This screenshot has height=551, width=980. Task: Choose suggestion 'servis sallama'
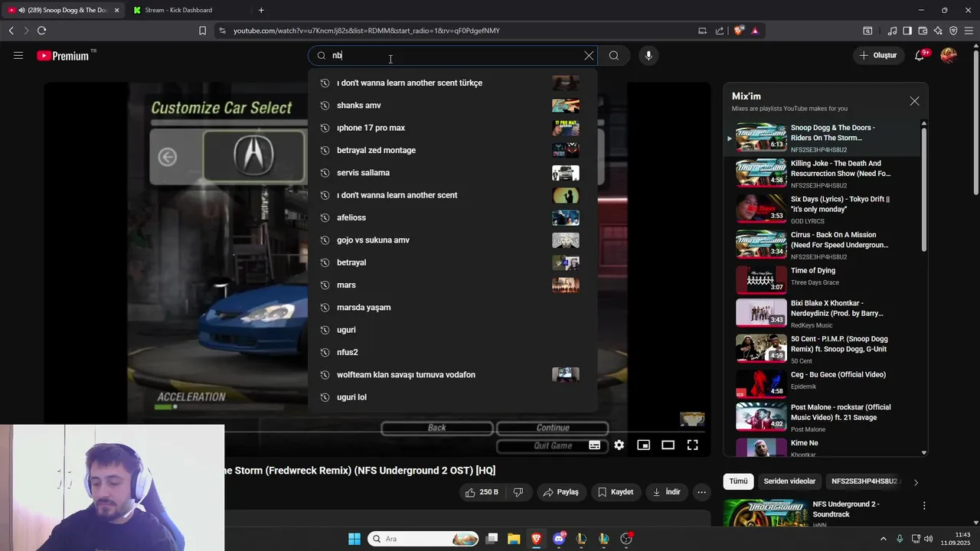[x=452, y=172]
